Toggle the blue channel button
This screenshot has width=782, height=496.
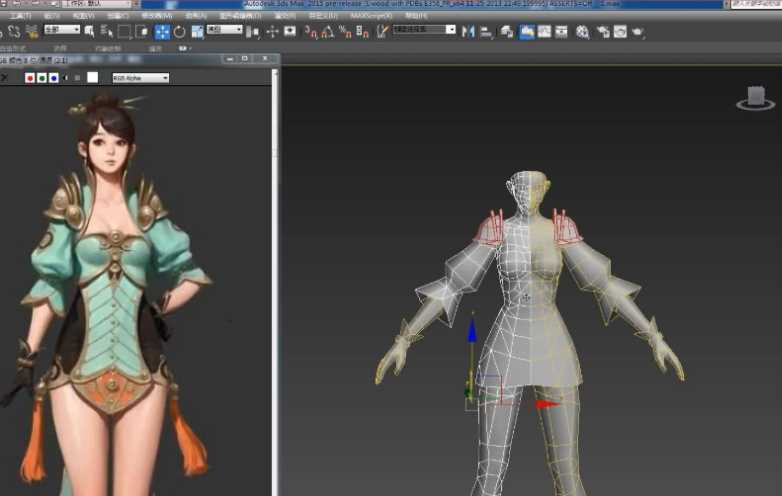point(52,77)
